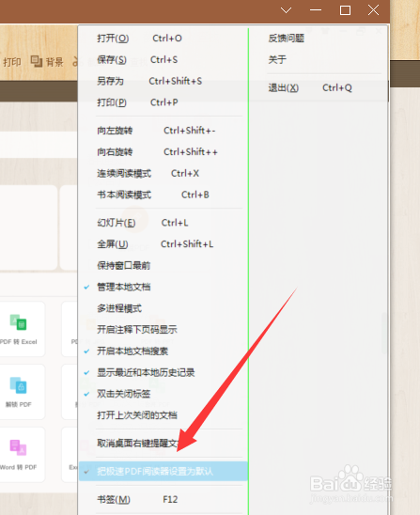Open the 关于 about entry
Viewport: 420px width, 515px height.
(277, 60)
